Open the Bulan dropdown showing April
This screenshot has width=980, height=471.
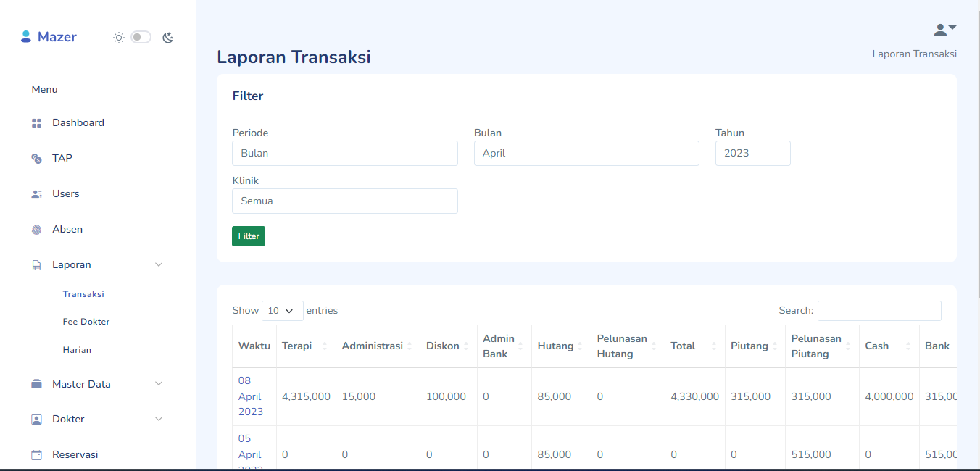tap(586, 153)
